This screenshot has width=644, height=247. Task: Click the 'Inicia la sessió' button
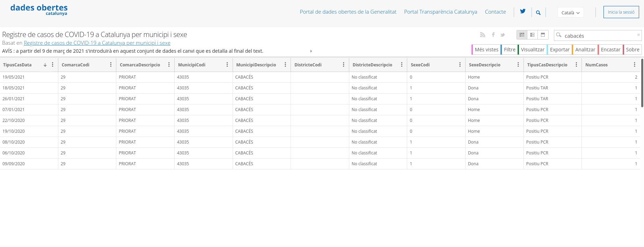[621, 12]
